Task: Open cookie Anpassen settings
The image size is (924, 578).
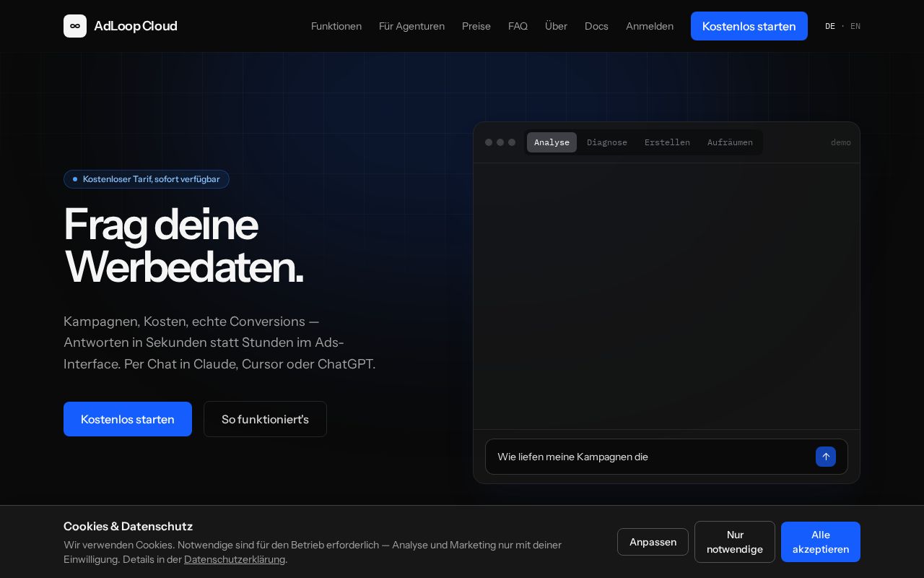Action: point(653,542)
